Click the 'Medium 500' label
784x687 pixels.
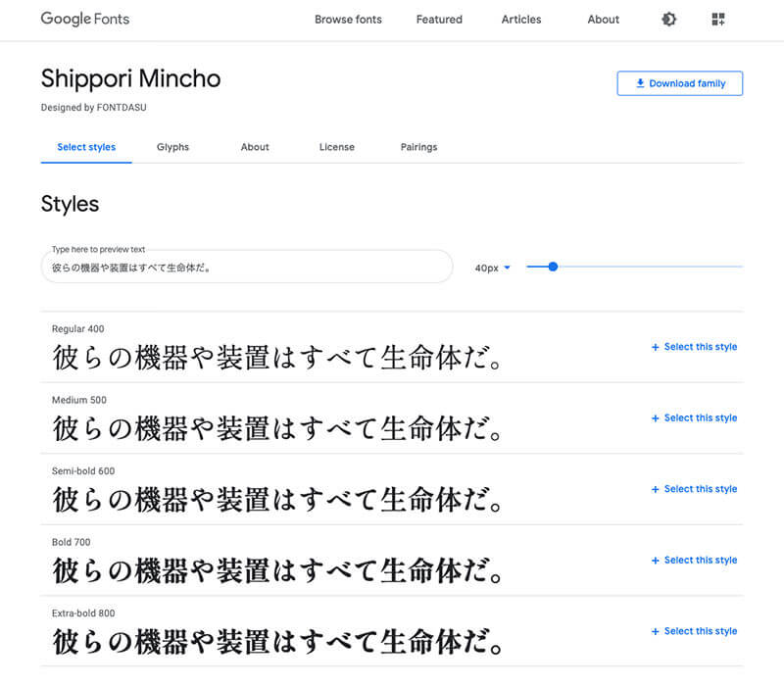pos(79,400)
